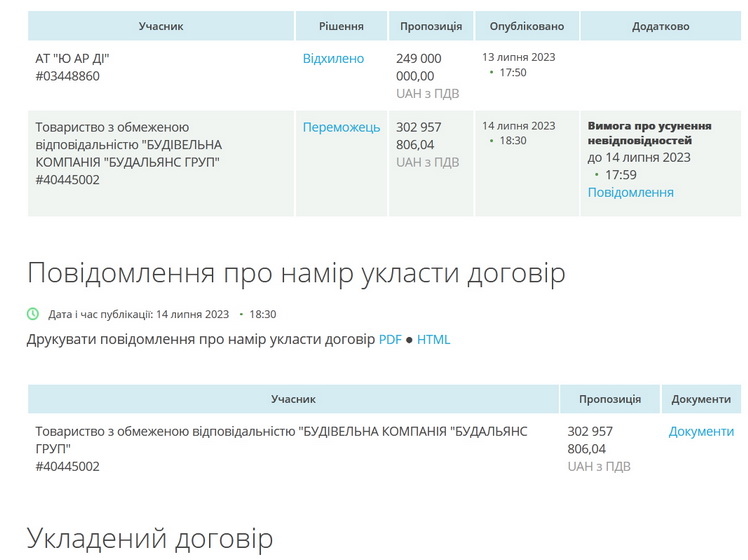Open the "Документи" link for БУДАЛЬЯНС ГРУП

701,432
